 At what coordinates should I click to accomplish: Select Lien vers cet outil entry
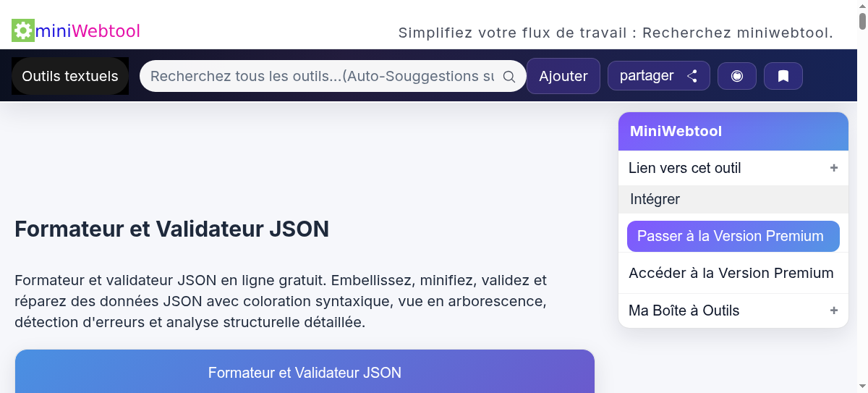pos(685,168)
